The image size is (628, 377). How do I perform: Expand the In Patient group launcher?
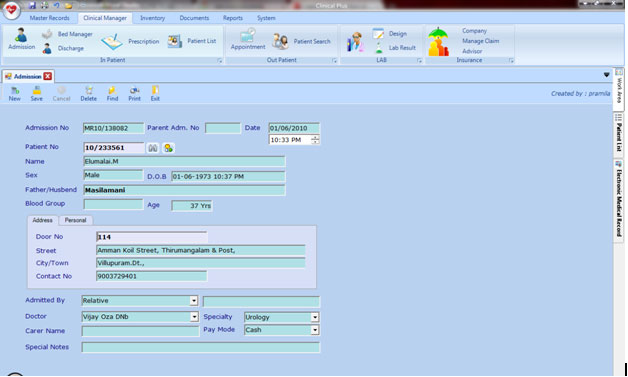(x=219, y=60)
